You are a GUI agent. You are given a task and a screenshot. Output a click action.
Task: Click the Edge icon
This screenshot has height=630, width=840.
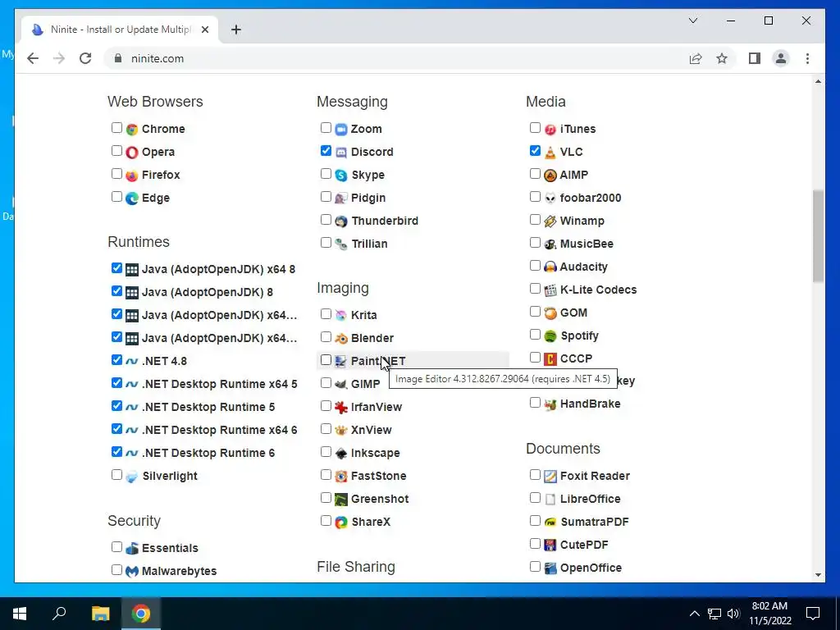click(132, 199)
